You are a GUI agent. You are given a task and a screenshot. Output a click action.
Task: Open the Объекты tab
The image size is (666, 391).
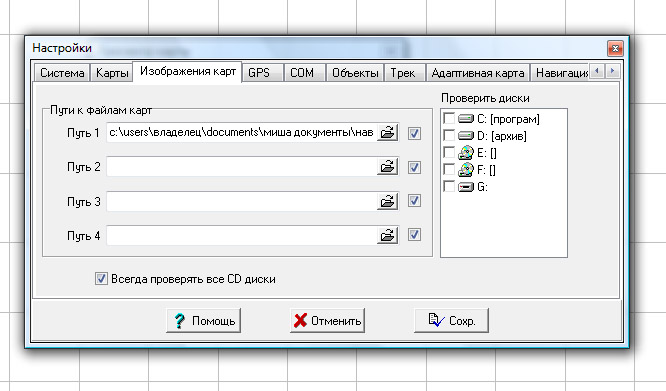click(x=355, y=73)
